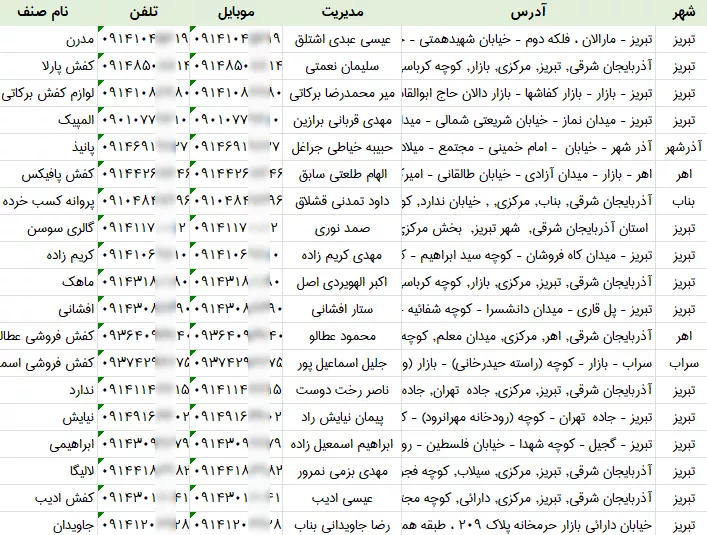Click the cell پروانه کسب خرده

tap(49, 201)
